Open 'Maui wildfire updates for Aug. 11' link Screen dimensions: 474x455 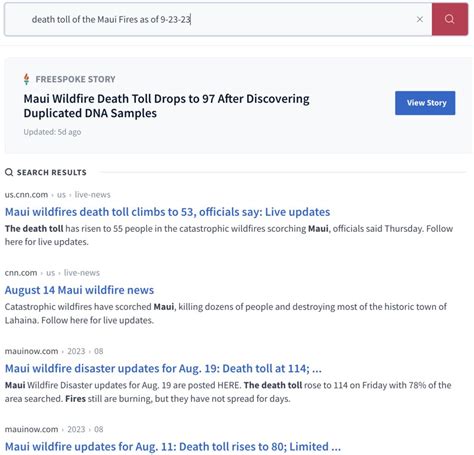point(173,446)
